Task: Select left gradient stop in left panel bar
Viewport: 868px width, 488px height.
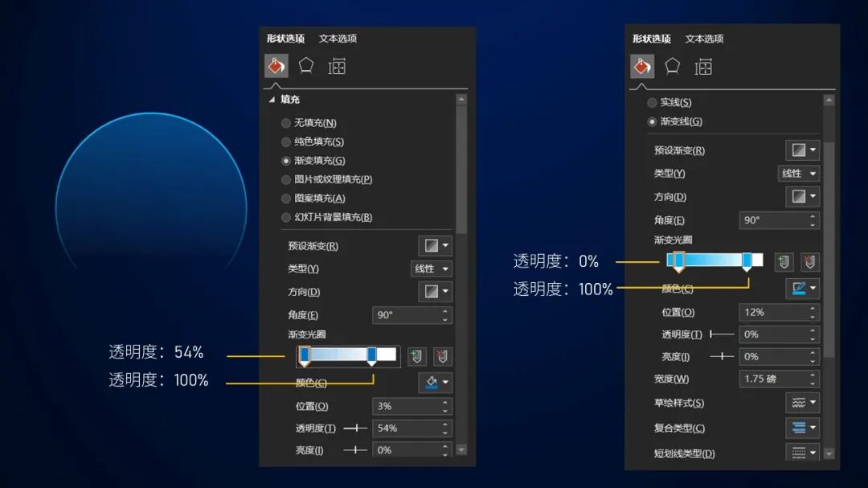Action: (x=305, y=356)
